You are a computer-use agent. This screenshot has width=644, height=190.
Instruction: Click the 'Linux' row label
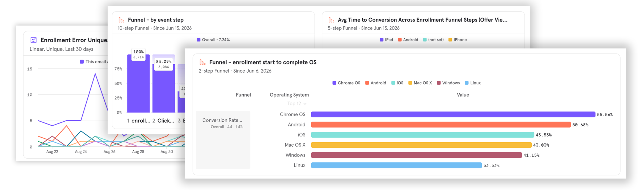[299, 165]
